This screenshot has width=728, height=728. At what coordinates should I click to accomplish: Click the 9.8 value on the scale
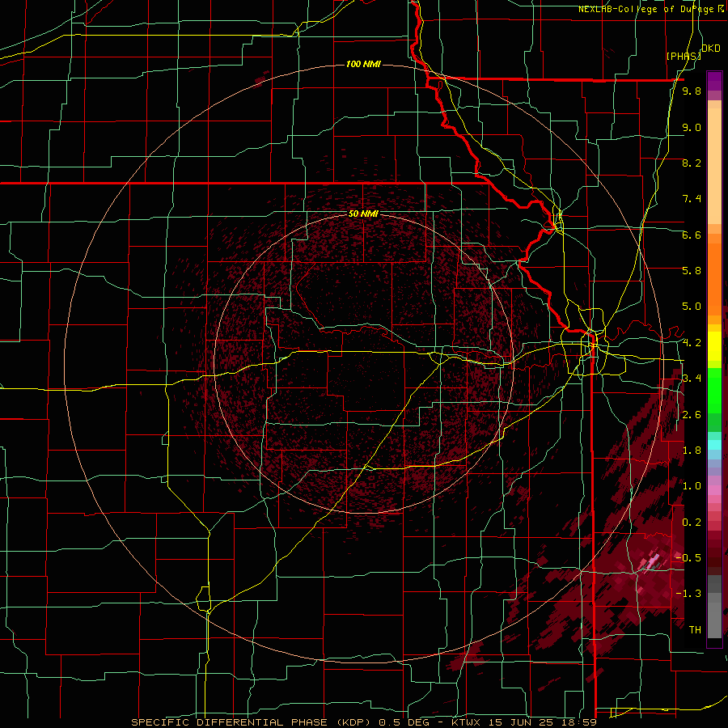coord(692,91)
